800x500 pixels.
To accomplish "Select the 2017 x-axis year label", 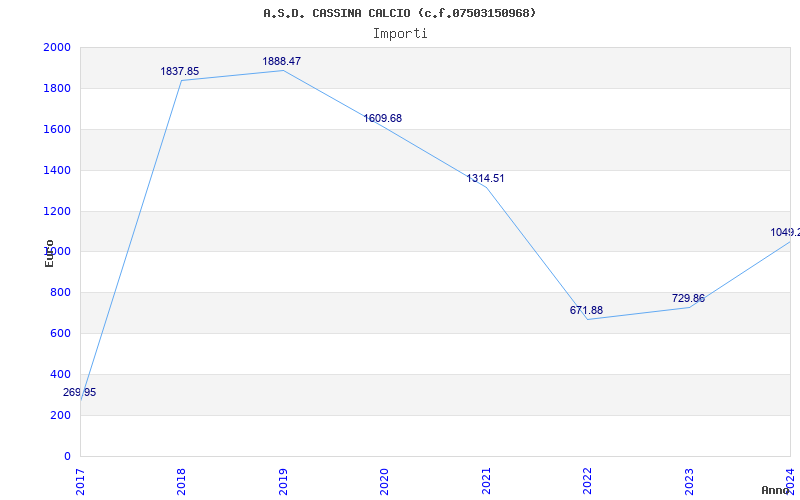I will [x=80, y=481].
